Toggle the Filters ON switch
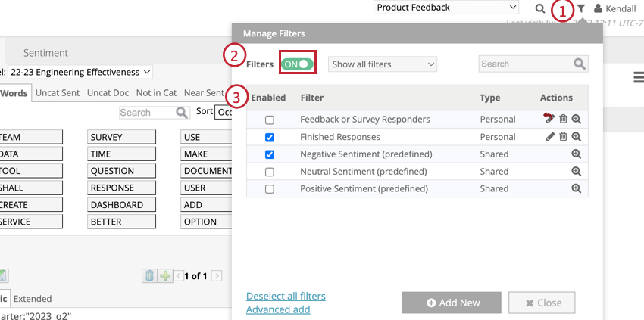 click(x=297, y=64)
